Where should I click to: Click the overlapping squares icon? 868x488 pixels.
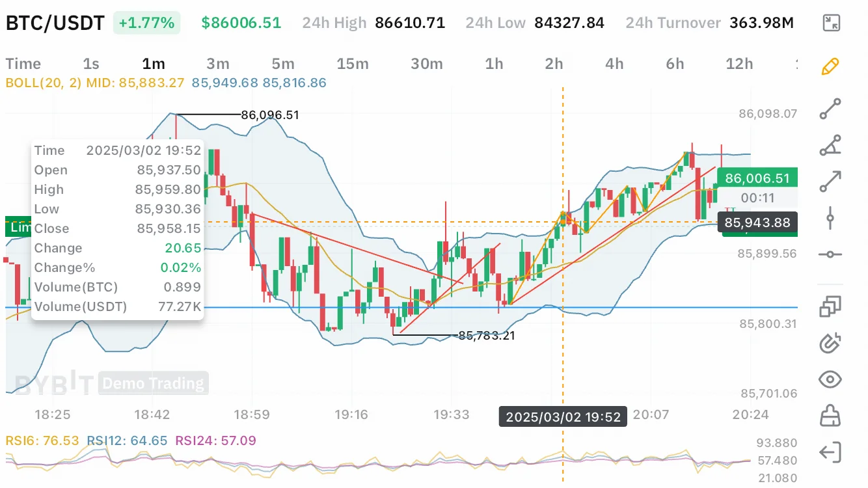(x=831, y=306)
